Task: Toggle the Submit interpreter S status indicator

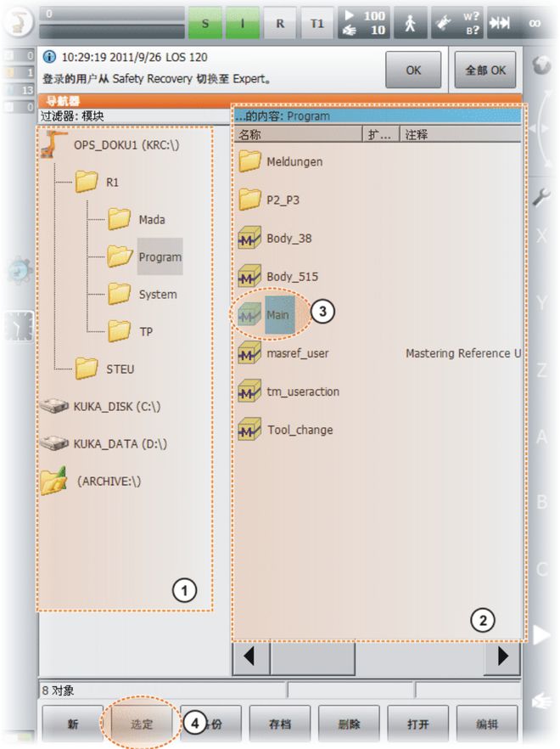Action: pos(204,24)
